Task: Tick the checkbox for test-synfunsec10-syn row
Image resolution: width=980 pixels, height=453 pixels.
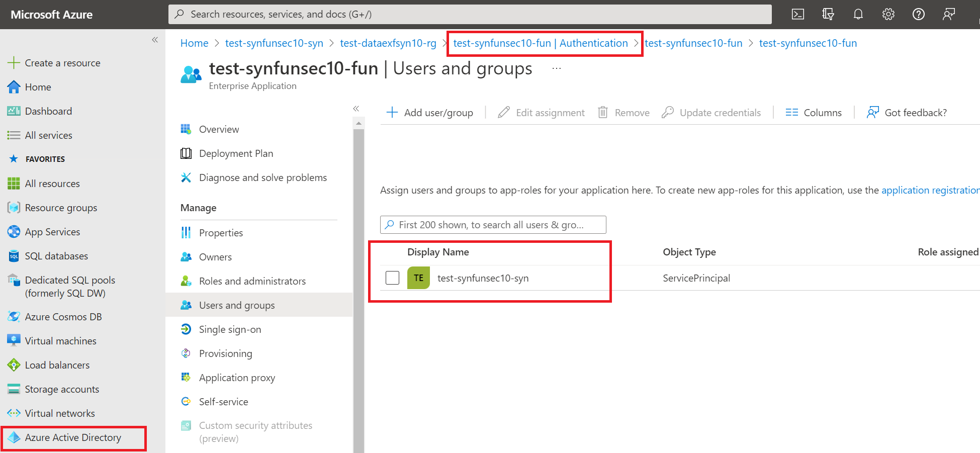Action: [x=392, y=278]
